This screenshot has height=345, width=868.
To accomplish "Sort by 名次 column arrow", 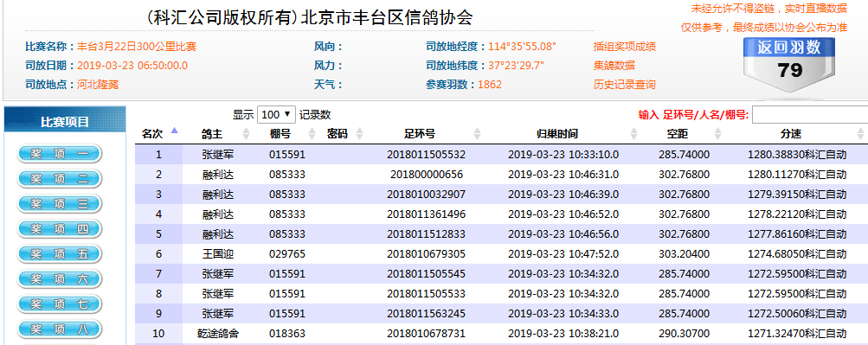I will click(175, 131).
